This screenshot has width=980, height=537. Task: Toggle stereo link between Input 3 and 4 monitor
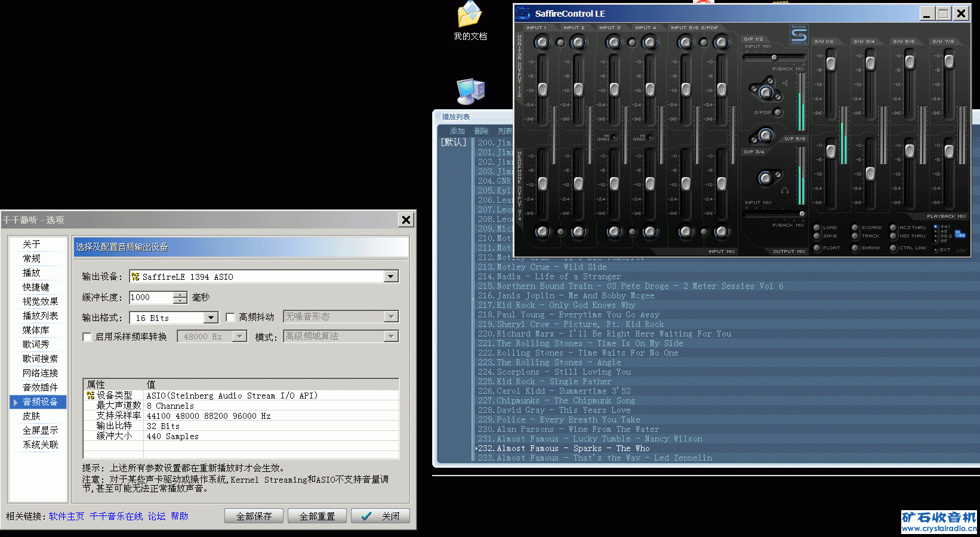(x=631, y=42)
